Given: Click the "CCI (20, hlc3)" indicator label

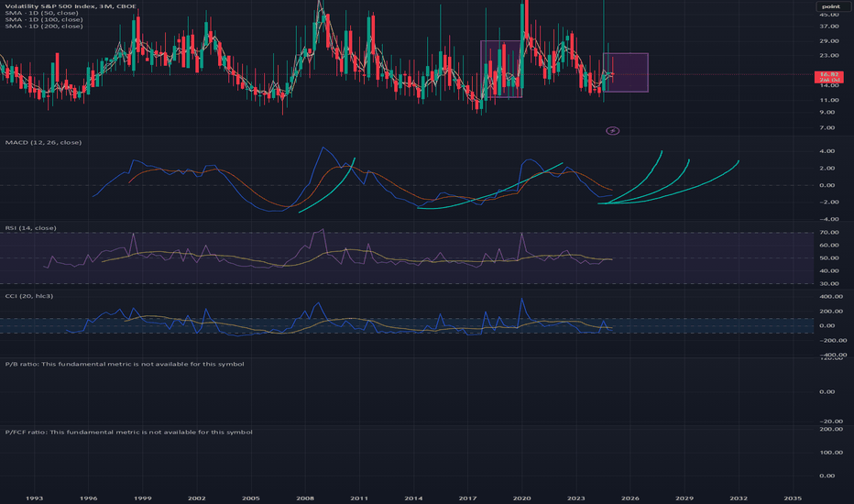Looking at the screenshot, I should [x=29, y=296].
